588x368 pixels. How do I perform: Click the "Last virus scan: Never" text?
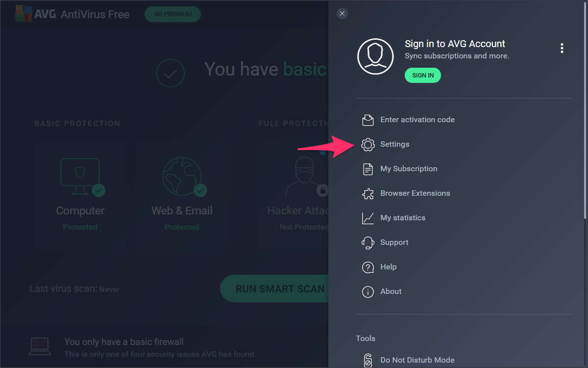click(74, 289)
